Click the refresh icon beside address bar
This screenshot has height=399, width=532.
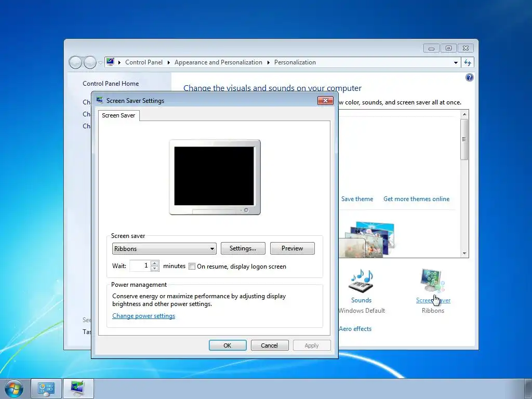468,62
